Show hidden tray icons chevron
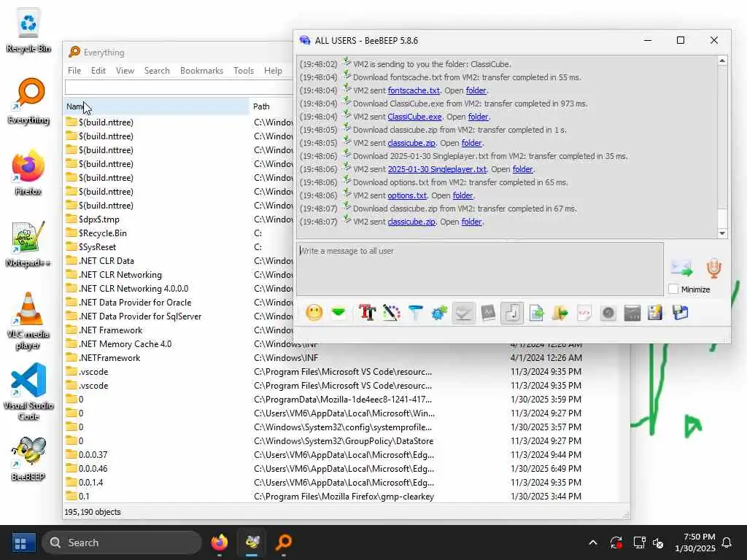 pos(592,542)
